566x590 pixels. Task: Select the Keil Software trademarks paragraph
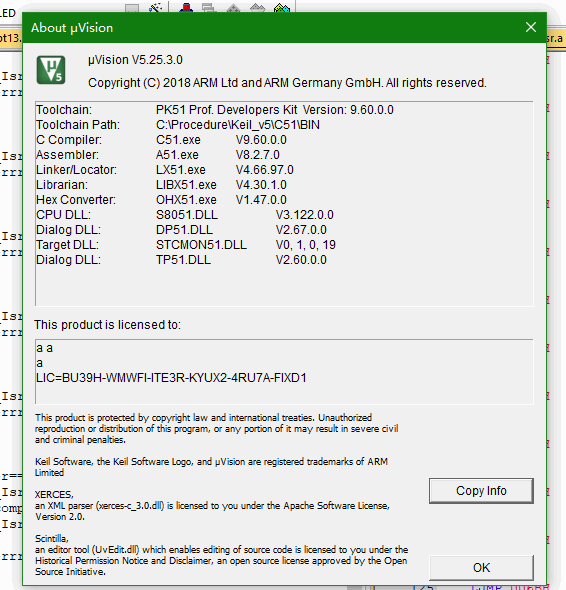pyautogui.click(x=211, y=467)
